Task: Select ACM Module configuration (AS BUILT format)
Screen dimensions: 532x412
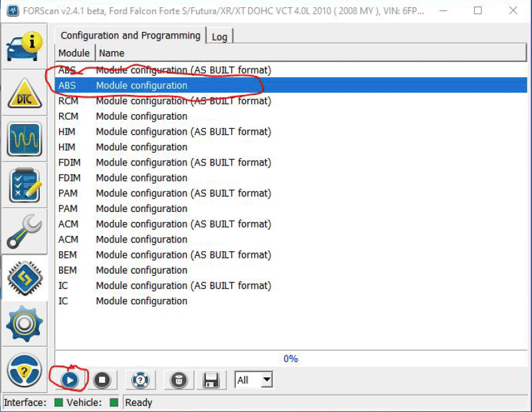Action: [x=291, y=224]
